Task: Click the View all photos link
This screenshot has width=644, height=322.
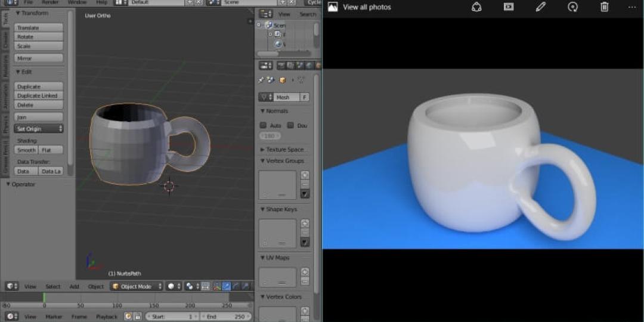Action: coord(366,7)
